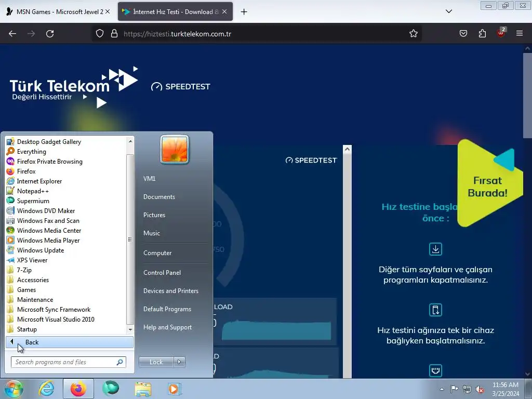Reload the current page
This screenshot has height=399, width=532.
50,34
